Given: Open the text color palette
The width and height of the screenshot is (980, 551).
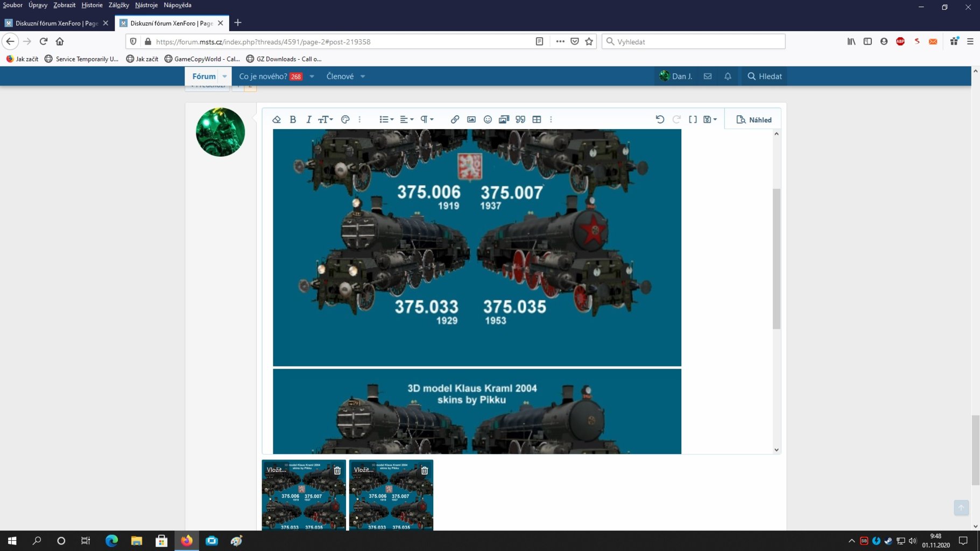Looking at the screenshot, I should (346, 119).
